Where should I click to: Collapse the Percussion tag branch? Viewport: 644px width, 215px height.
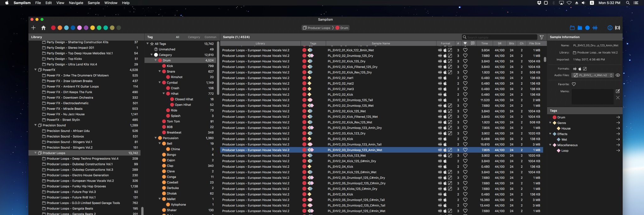click(156, 138)
